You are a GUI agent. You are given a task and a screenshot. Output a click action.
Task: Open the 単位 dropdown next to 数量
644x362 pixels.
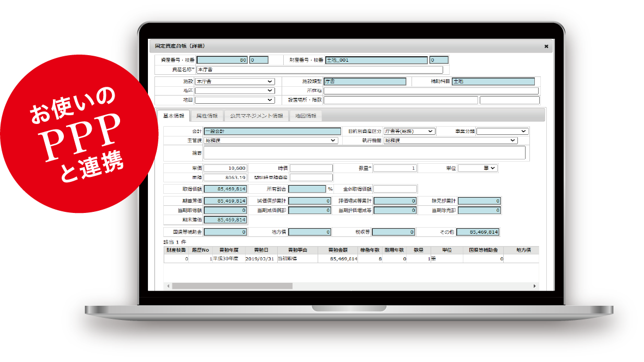[478, 168]
